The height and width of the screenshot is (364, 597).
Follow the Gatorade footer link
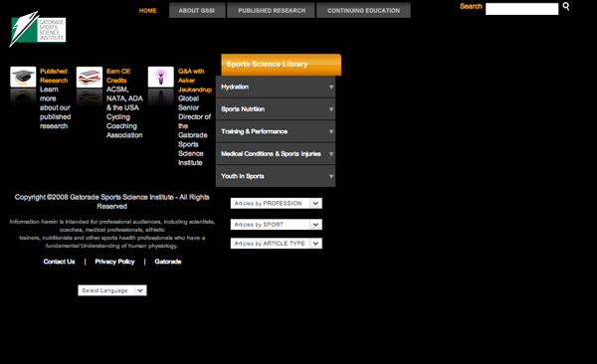168,262
